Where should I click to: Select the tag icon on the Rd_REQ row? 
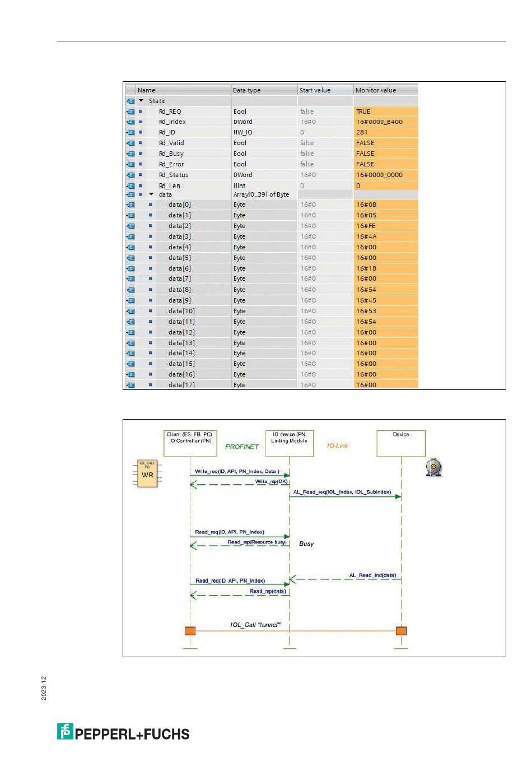(130, 111)
